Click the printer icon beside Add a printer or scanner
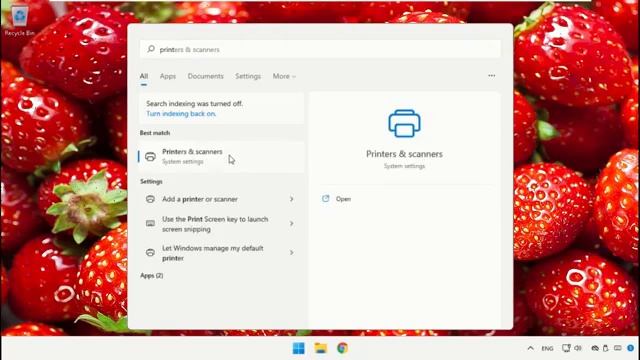This screenshot has width=640, height=360. pos(150,199)
